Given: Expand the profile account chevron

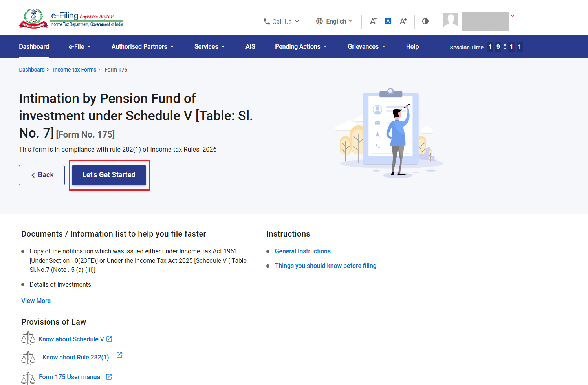Looking at the screenshot, I should point(512,16).
